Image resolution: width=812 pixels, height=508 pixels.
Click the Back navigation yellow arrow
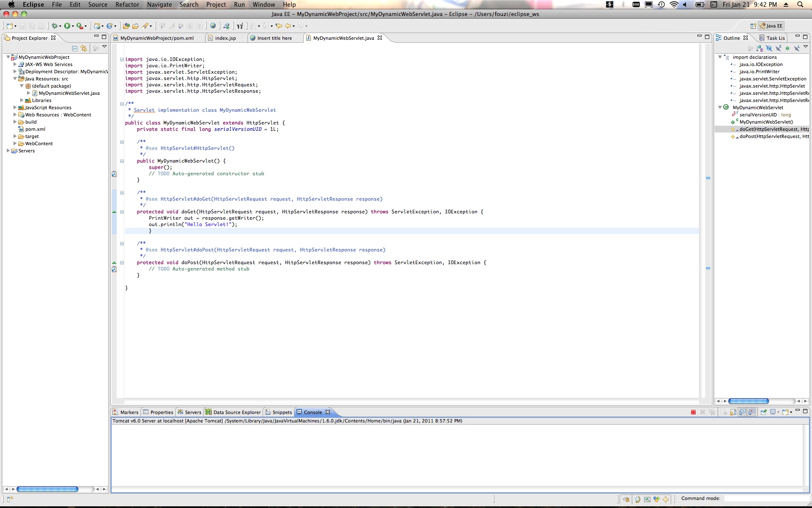[x=288, y=26]
